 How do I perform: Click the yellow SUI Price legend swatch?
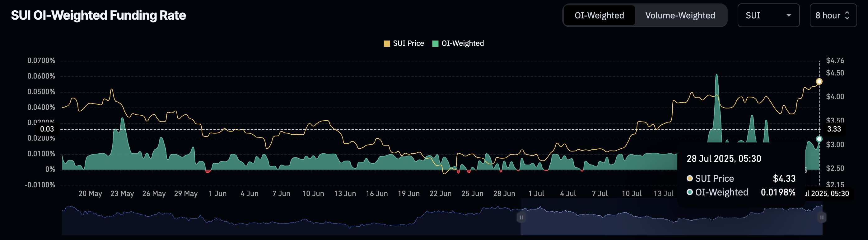[x=387, y=44]
